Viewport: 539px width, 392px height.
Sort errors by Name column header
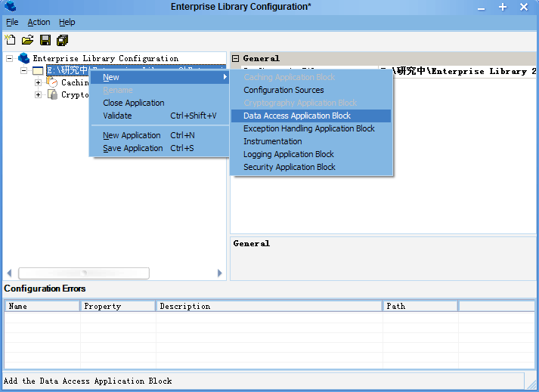point(42,306)
